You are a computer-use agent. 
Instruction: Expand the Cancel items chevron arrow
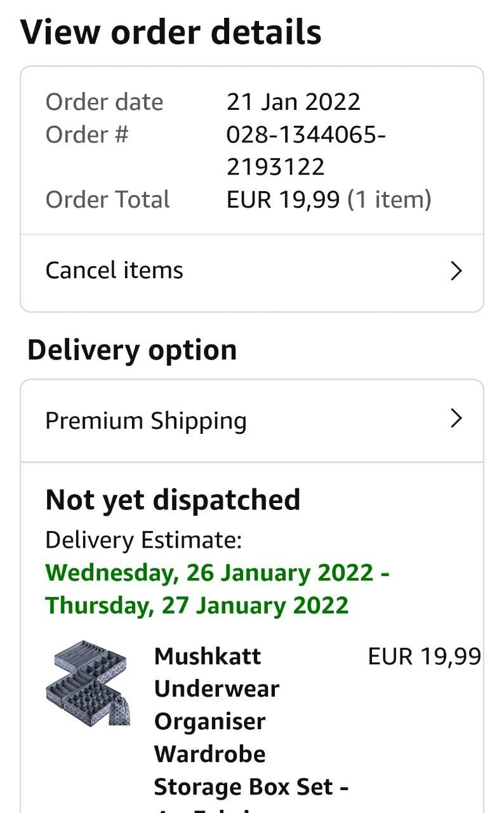click(456, 271)
